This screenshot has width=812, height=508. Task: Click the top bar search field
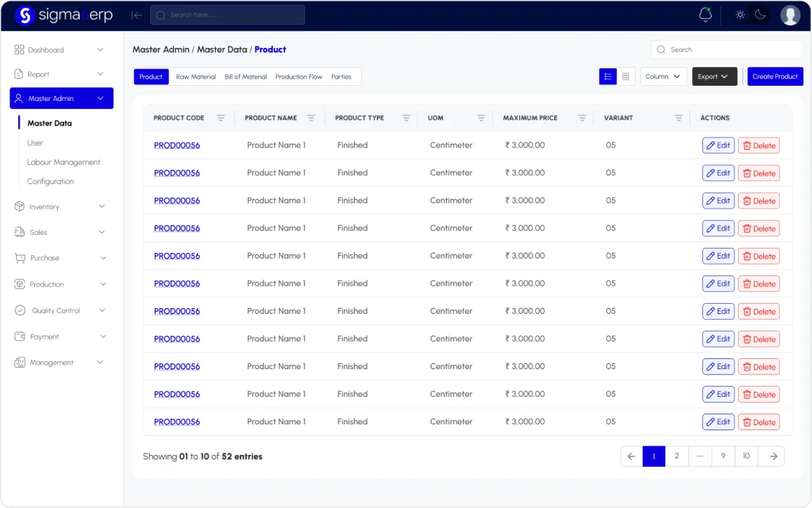(x=227, y=15)
